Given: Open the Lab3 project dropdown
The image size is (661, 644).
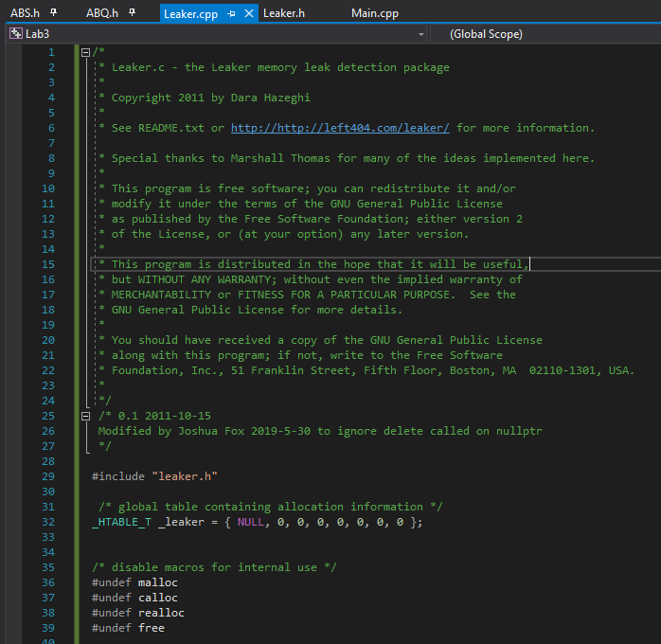Looking at the screenshot, I should pyautogui.click(x=420, y=34).
